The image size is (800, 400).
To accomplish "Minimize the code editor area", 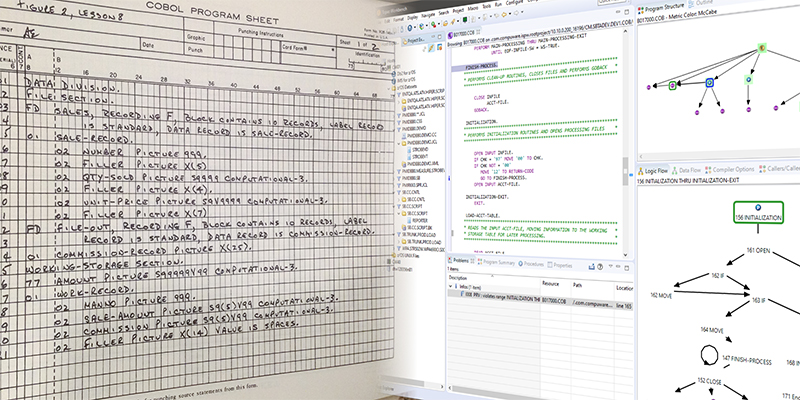I will pyautogui.click(x=617, y=12).
